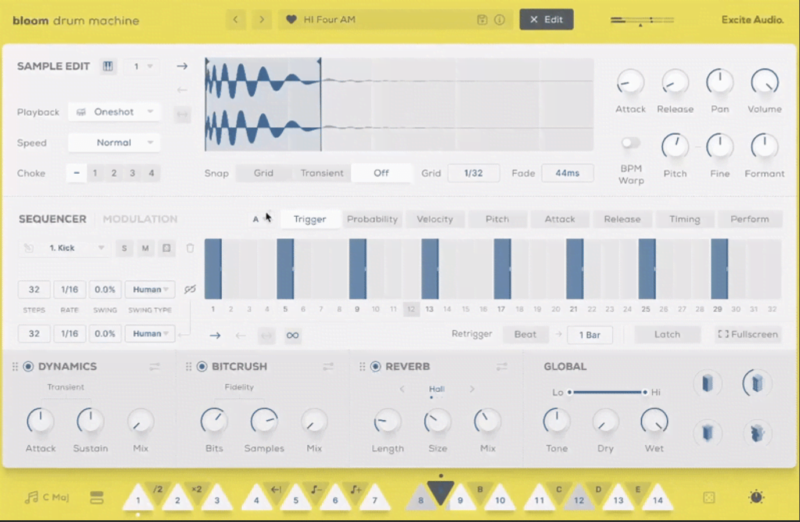Image resolution: width=800 pixels, height=522 pixels.
Task: Trigger pad number 5
Action: pyautogui.click(x=296, y=499)
